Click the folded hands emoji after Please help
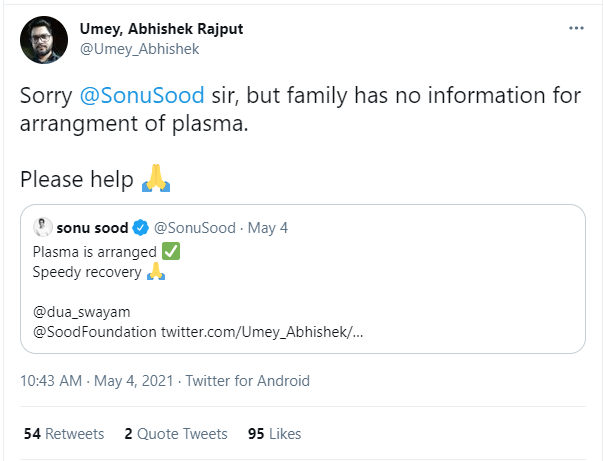Viewport: 604px width, 461px height. 158,180
